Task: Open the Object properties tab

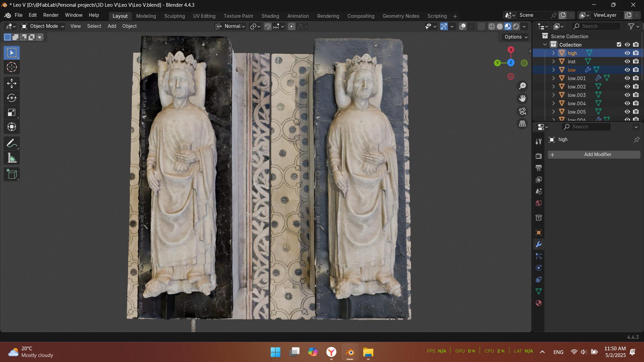Action: click(539, 233)
